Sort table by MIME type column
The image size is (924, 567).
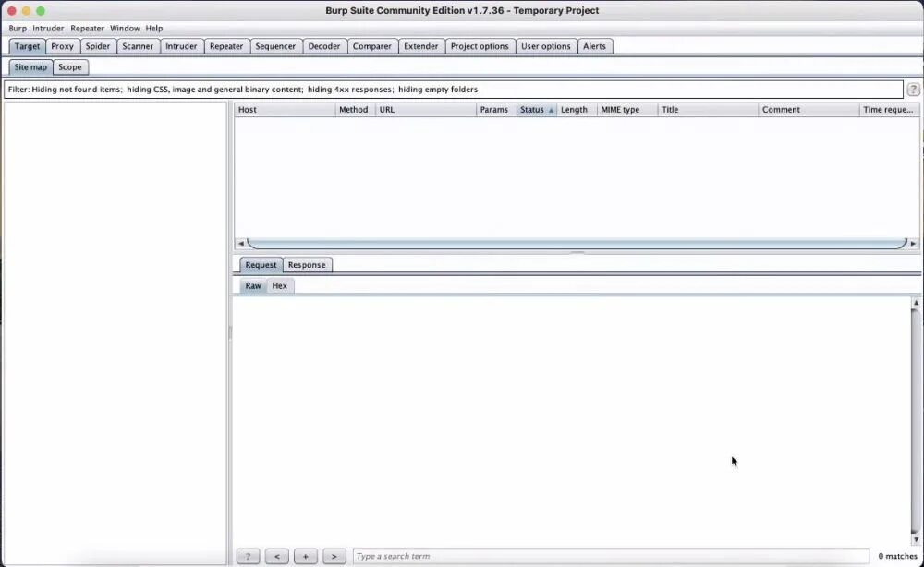[x=627, y=110]
